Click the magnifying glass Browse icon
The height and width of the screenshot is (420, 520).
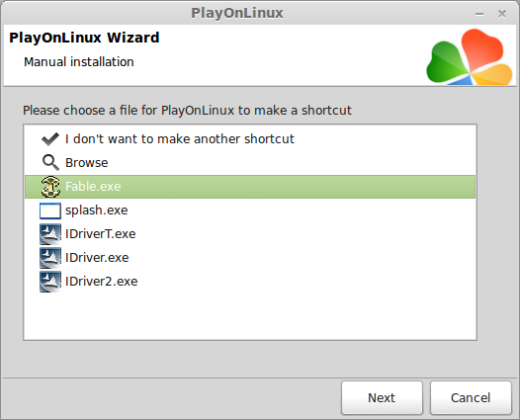[x=50, y=162]
